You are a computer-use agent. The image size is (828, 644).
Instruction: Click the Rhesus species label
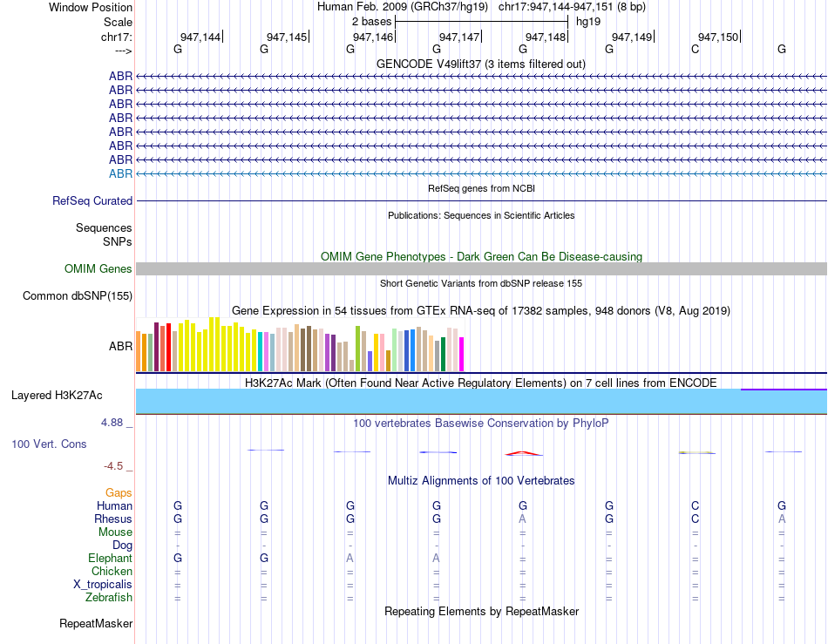coord(113,519)
